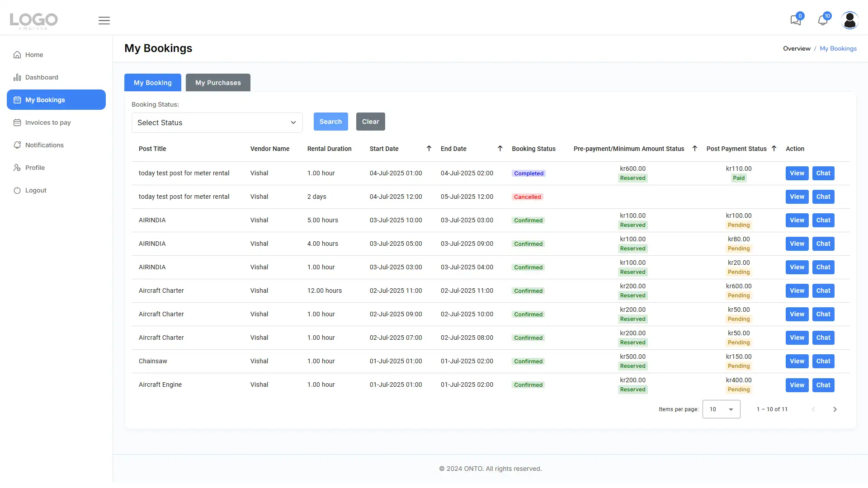
Task: Click the LOGO image in header
Action: [x=34, y=20]
